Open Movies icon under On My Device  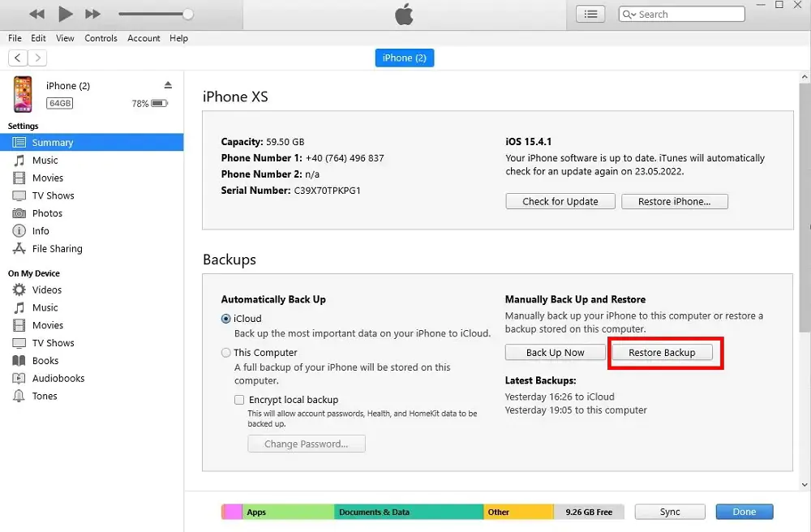(19, 325)
